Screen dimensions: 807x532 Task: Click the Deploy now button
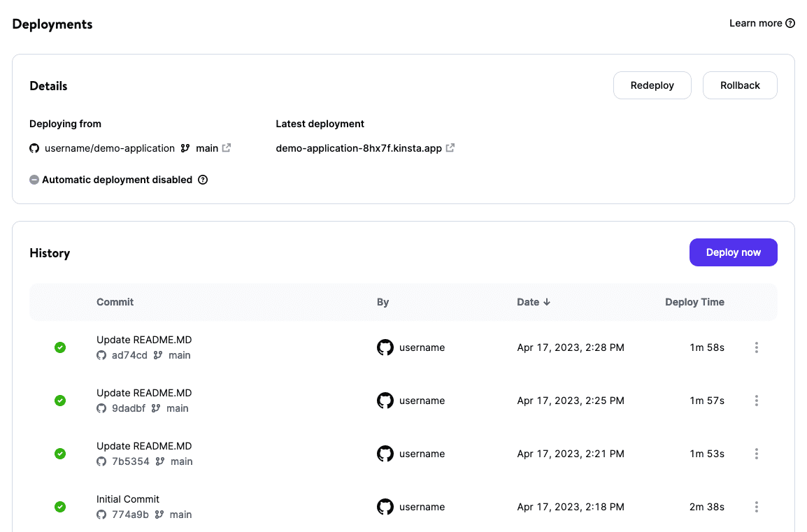[733, 252]
